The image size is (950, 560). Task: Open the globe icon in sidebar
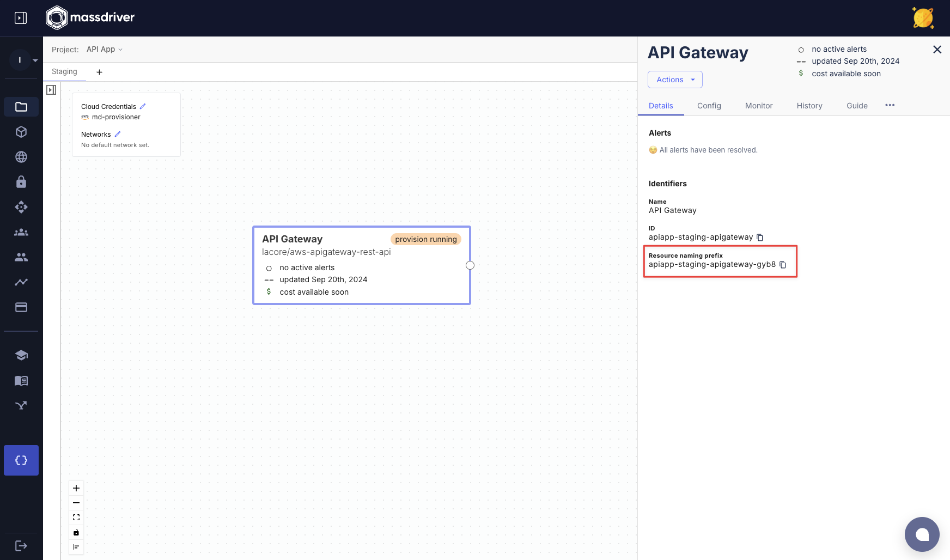pos(21,157)
